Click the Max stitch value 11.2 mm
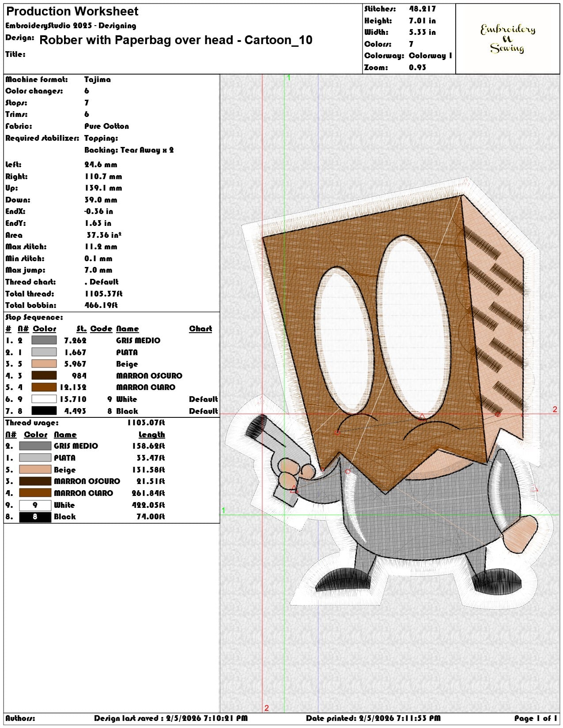 (x=101, y=247)
